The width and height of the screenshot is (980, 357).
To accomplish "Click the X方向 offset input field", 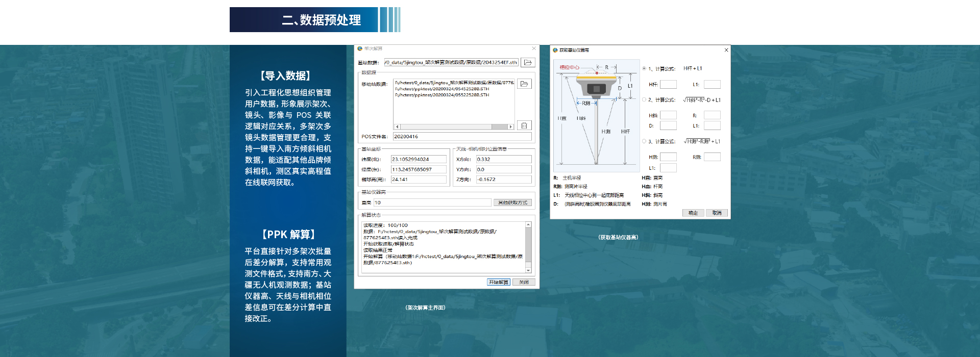I will pyautogui.click(x=503, y=159).
